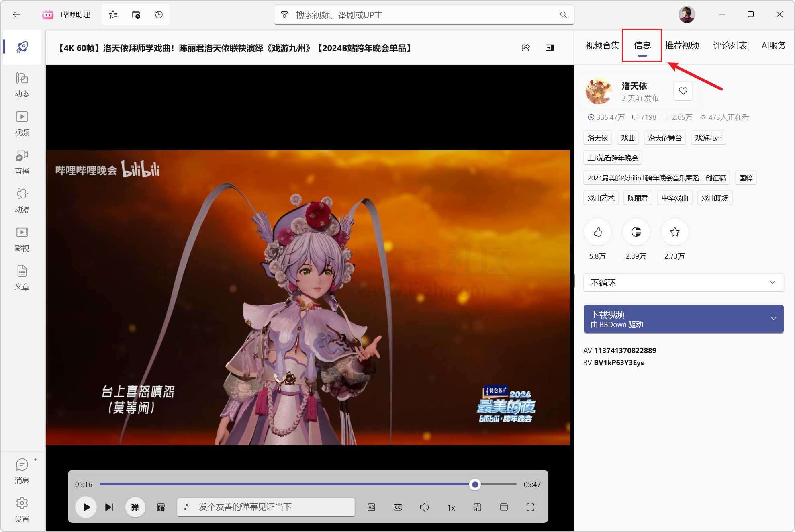The width and height of the screenshot is (795, 532).
Task: Click the 戏游九州 tag
Action: pyautogui.click(x=708, y=138)
